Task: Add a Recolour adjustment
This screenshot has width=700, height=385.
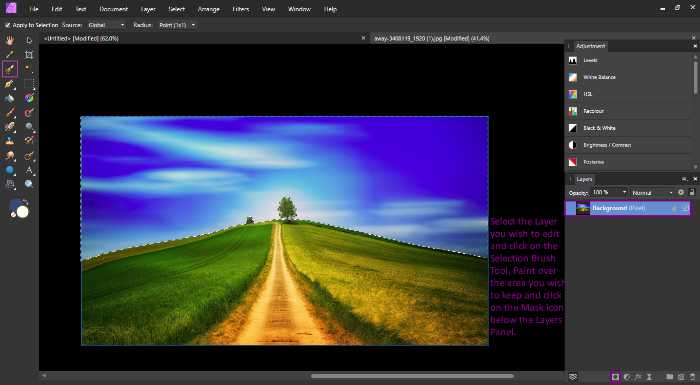Action: (x=629, y=111)
